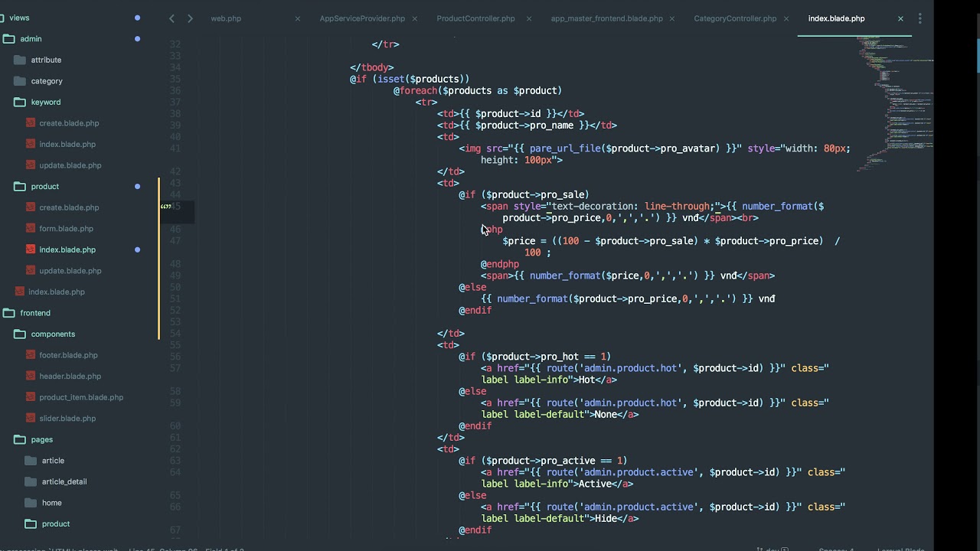Click the 'label label-default">None</a>' line
This screenshot has height=551, width=980.
560,415
